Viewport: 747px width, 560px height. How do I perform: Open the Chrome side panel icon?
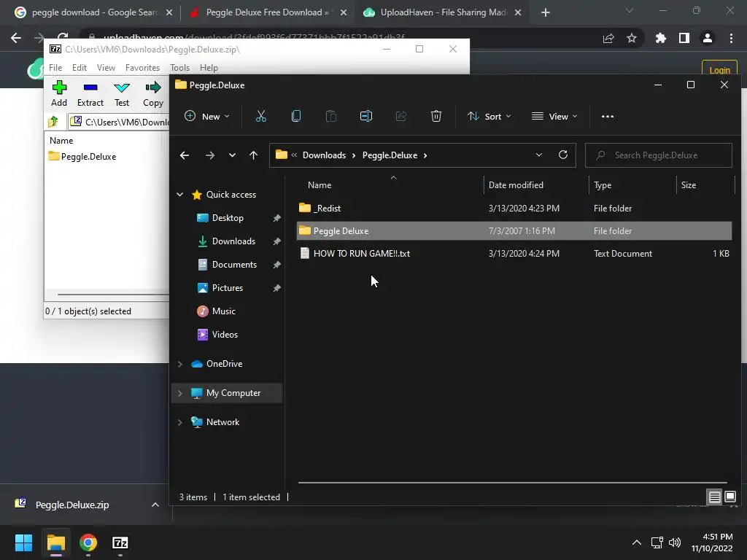684,38
